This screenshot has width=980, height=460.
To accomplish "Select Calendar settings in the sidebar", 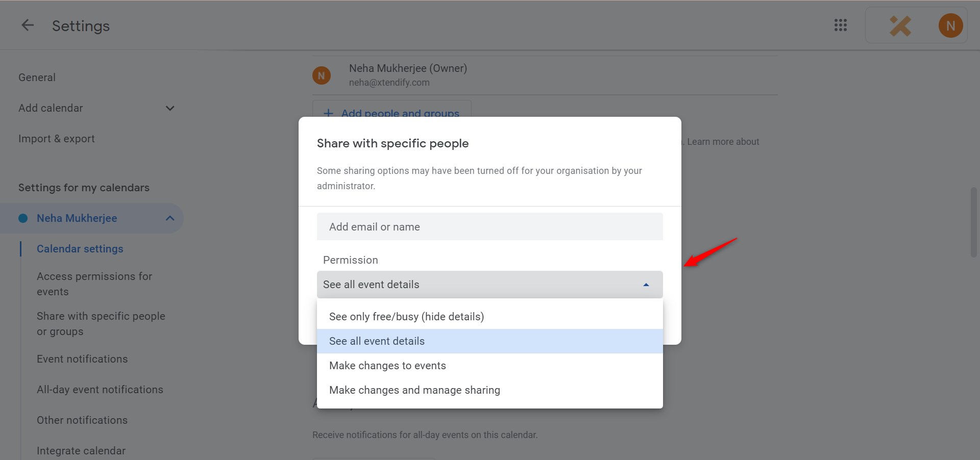I will tap(80, 248).
